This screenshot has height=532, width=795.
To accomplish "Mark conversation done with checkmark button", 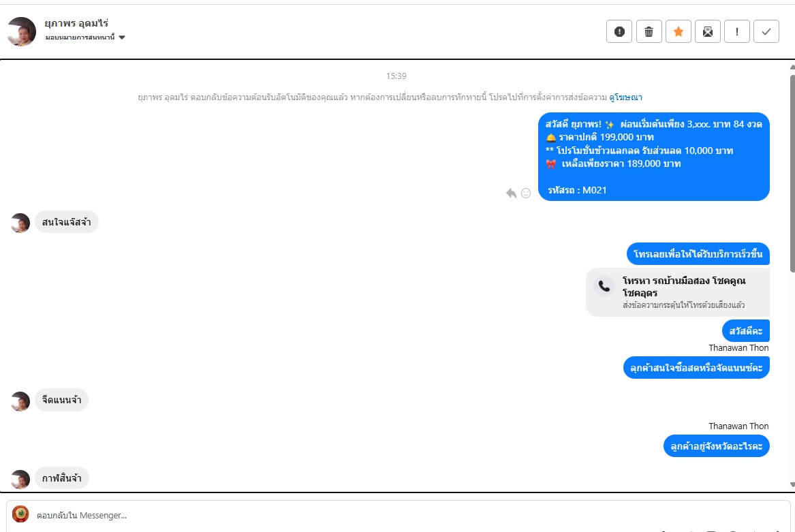I will [x=766, y=31].
